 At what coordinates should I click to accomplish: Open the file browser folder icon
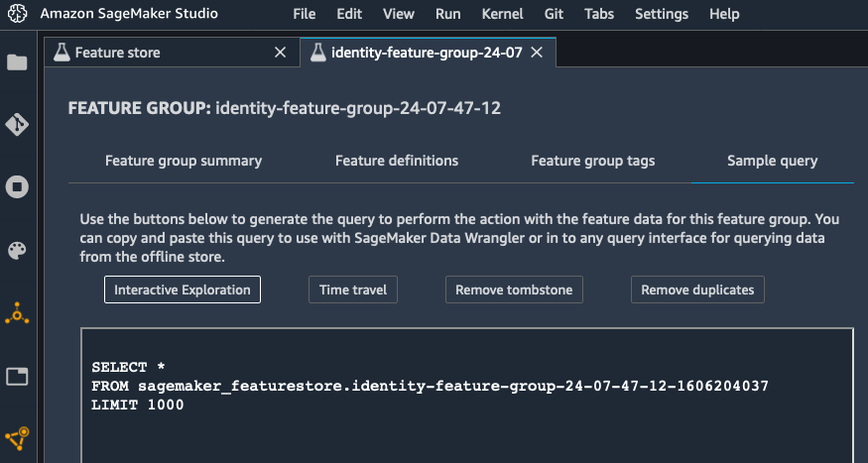(17, 62)
